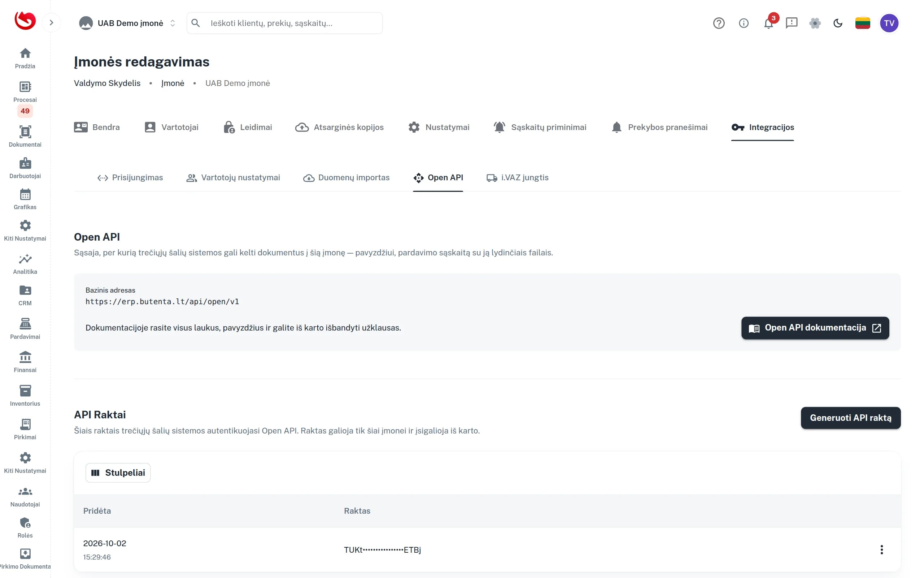This screenshot has width=924, height=578.
Task: Click the settings gear in top bar
Action: pos(815,23)
